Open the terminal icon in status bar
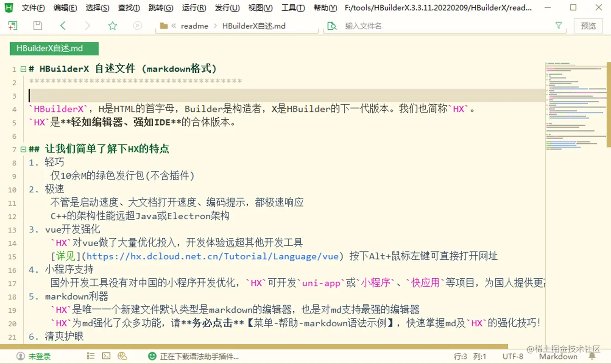 click(x=106, y=356)
